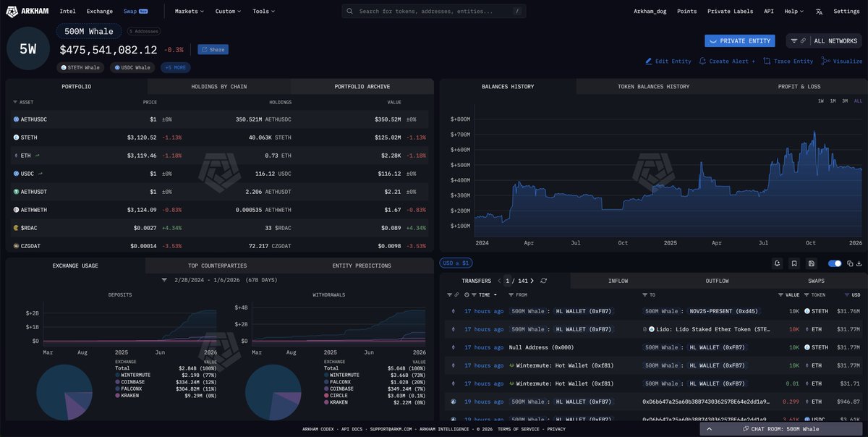Viewport: 868px width, 437px height.
Task: Open the Profit & Loss tab
Action: 799,87
